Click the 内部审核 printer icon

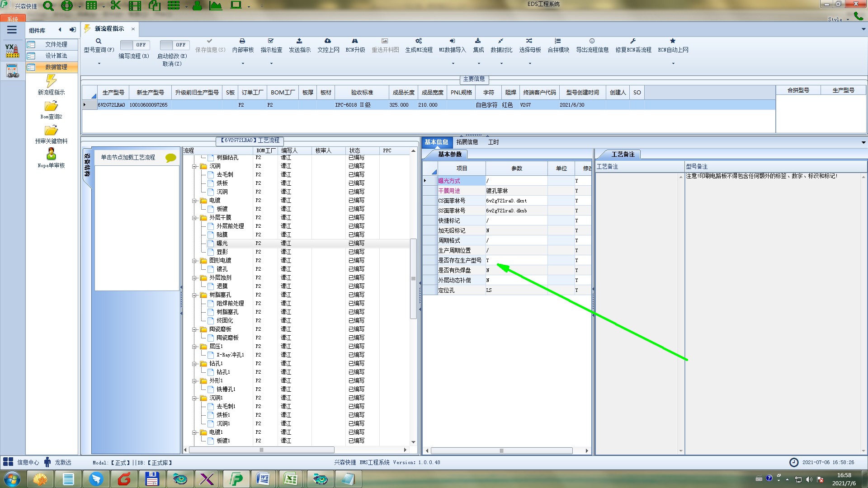(x=242, y=41)
